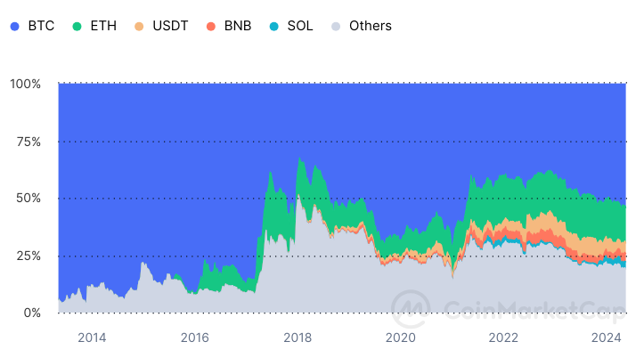Image resolution: width=644 pixels, height=358 pixels.
Task: Click the teal SOL legend dot
Action: (x=274, y=27)
